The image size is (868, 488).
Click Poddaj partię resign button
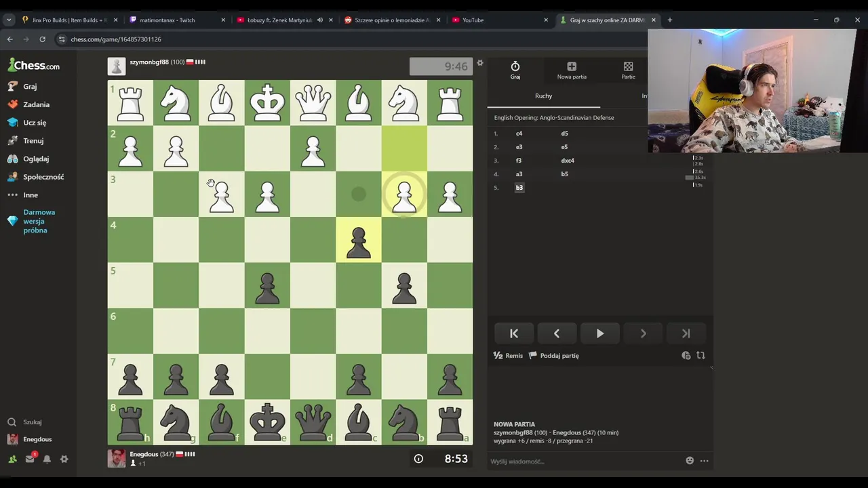point(554,356)
